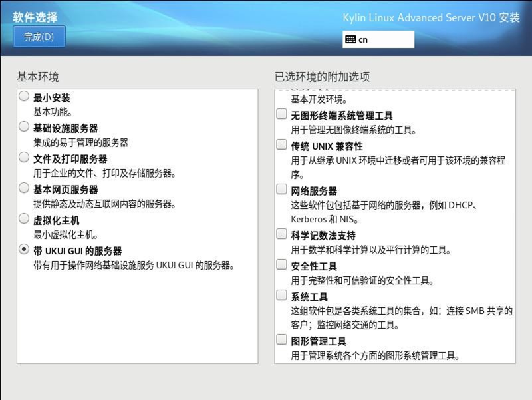The height and width of the screenshot is (400, 532).
Task: Select the 最小安装 radio button
Action: click(24, 96)
